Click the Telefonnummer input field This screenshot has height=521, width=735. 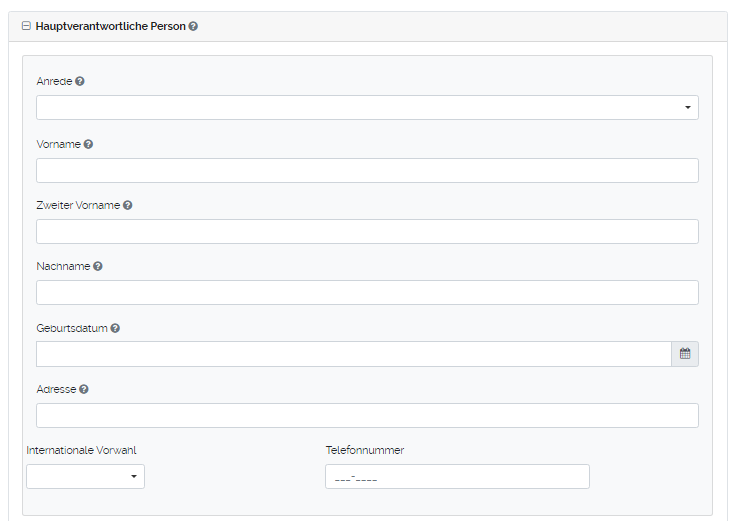click(457, 477)
